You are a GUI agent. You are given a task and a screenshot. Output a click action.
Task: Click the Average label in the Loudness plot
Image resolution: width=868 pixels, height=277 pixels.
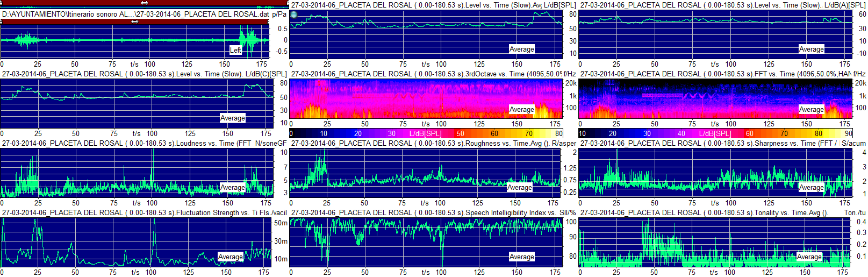pyautogui.click(x=232, y=187)
